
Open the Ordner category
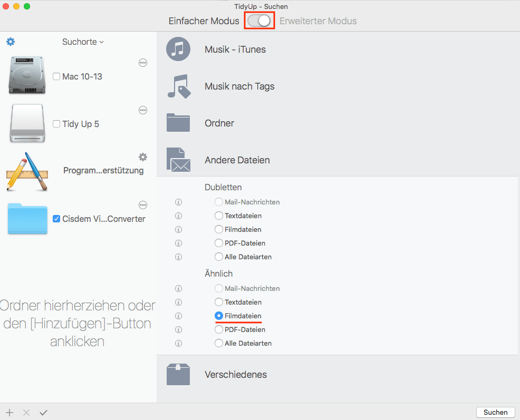pos(219,123)
